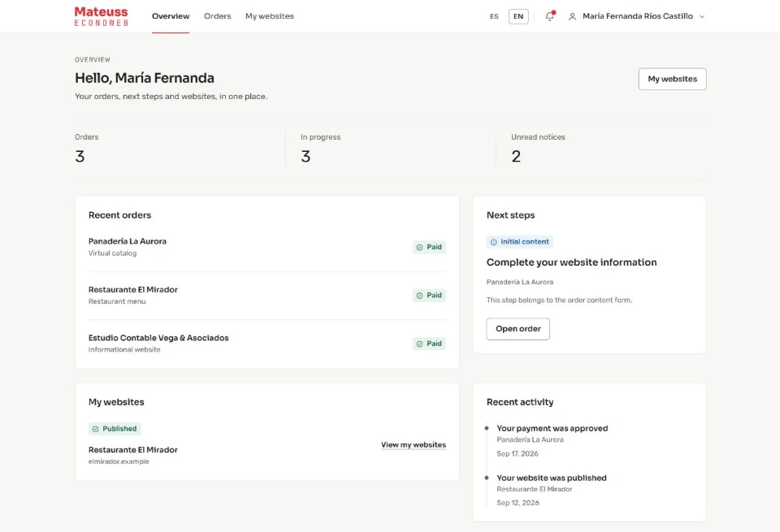Click the Sep 17, 2026 activity date
Viewport: 780px width, 532px height.
518,453
